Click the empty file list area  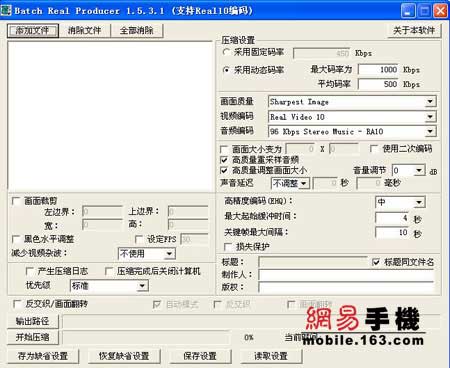[x=110, y=116]
